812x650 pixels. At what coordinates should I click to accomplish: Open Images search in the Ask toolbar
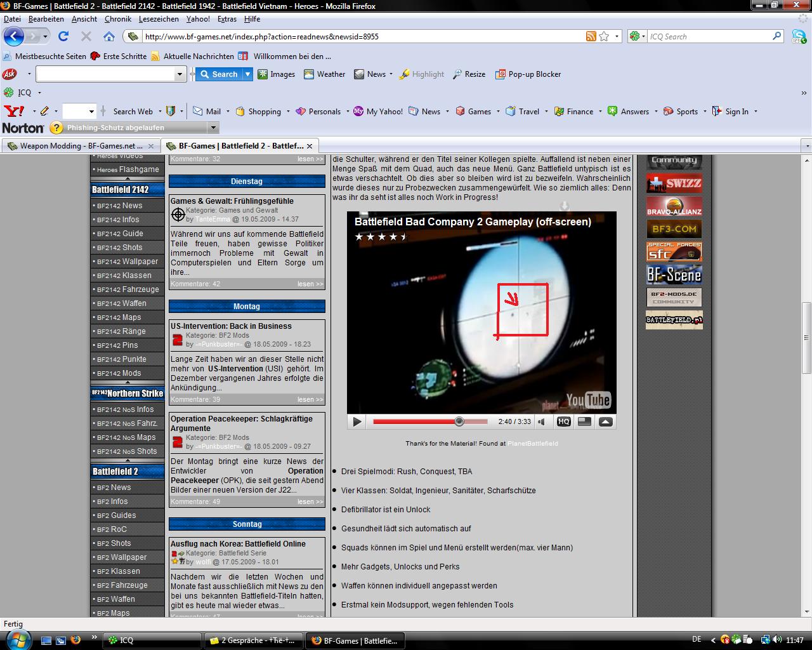[x=276, y=74]
